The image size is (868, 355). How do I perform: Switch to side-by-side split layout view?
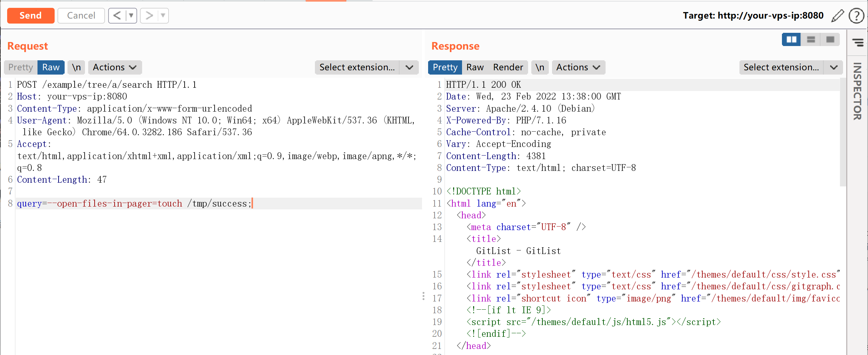(791, 40)
